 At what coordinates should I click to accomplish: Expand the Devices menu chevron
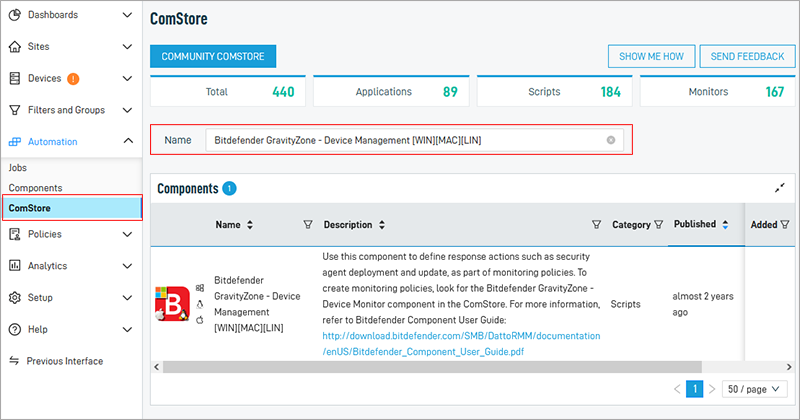coord(128,78)
